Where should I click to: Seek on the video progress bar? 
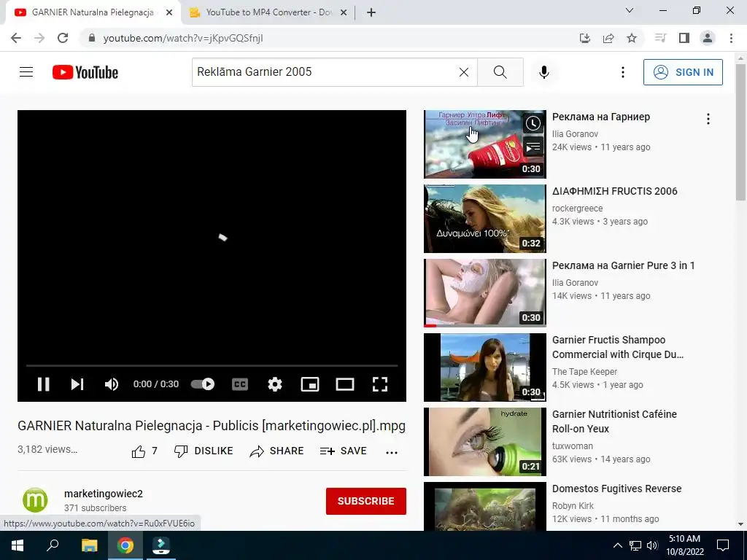pos(212,365)
